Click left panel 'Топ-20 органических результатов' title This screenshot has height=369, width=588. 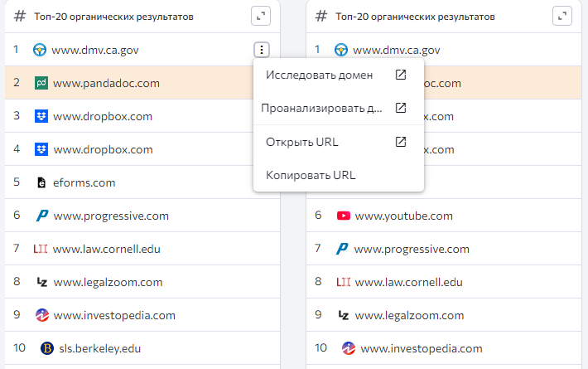pyautogui.click(x=114, y=17)
